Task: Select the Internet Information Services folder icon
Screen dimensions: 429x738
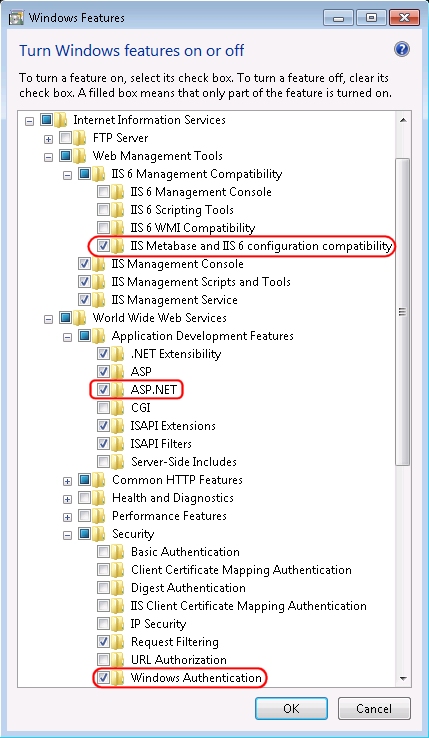Action: point(61,120)
